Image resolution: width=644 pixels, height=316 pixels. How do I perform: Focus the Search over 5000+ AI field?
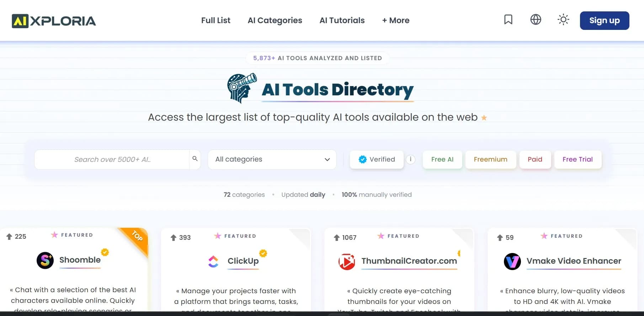point(112,159)
